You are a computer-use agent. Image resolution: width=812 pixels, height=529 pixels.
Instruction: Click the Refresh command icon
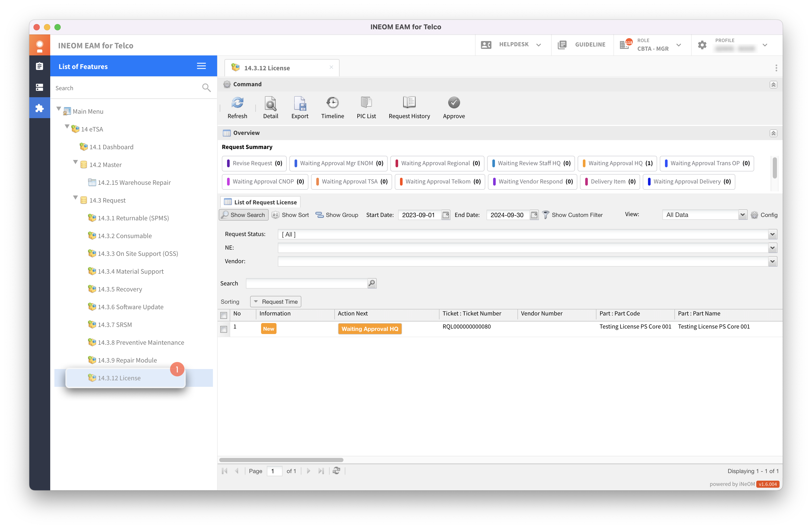coord(238,103)
